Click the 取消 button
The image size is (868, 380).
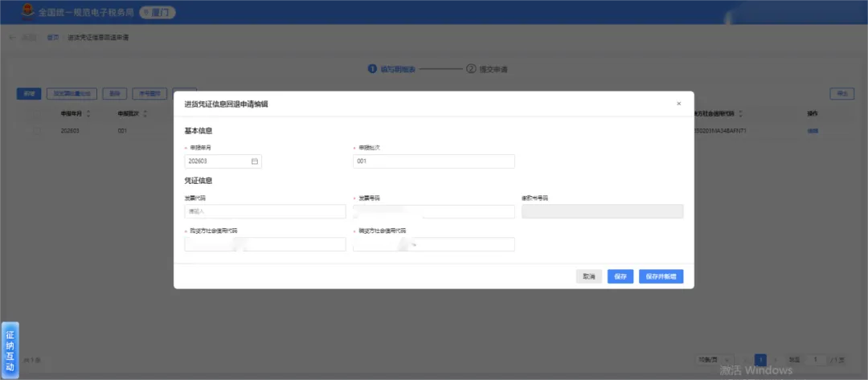[x=589, y=276]
